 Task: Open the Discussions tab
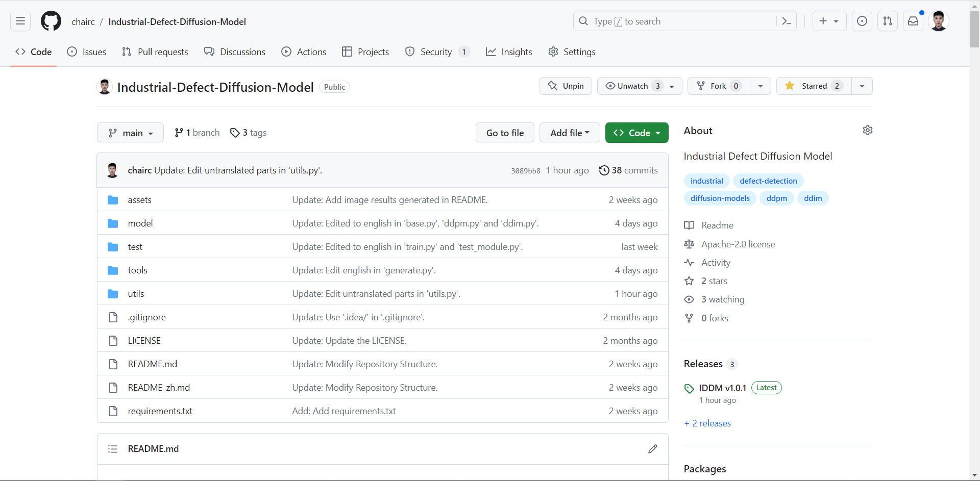point(235,52)
